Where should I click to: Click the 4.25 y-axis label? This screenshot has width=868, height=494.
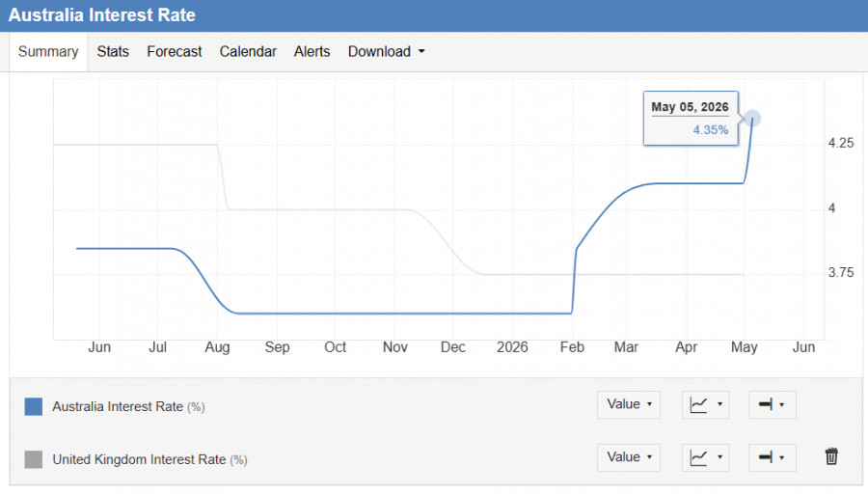(x=841, y=143)
